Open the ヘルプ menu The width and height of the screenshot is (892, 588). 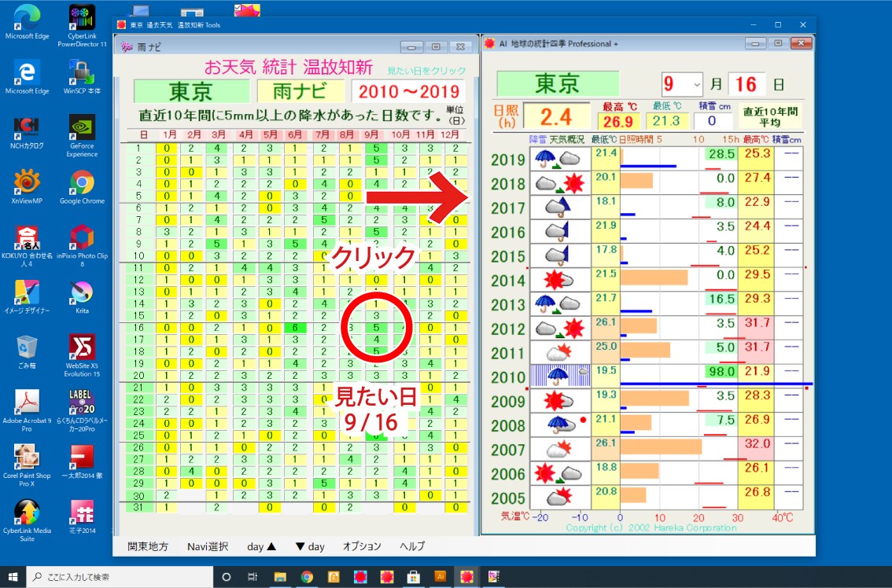click(x=412, y=546)
